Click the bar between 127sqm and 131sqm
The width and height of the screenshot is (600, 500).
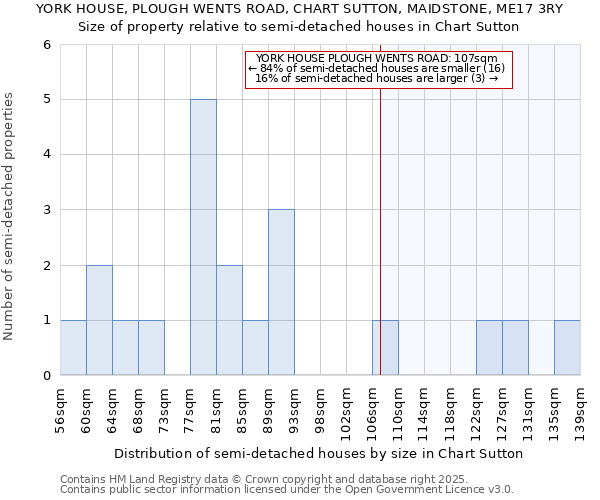(x=515, y=347)
